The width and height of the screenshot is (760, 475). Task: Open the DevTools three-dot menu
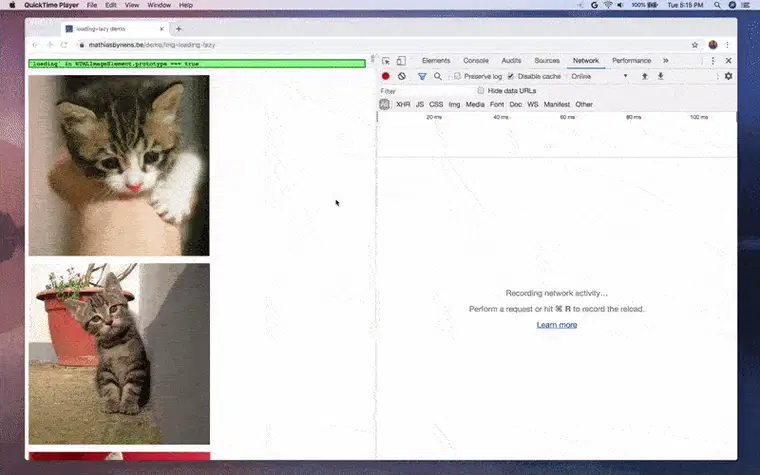[x=713, y=61]
